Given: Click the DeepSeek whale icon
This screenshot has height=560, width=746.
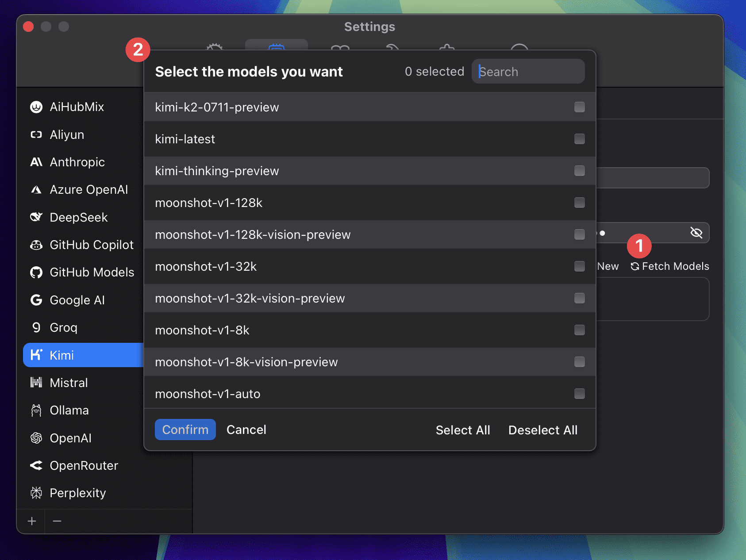Looking at the screenshot, I should [x=36, y=217].
